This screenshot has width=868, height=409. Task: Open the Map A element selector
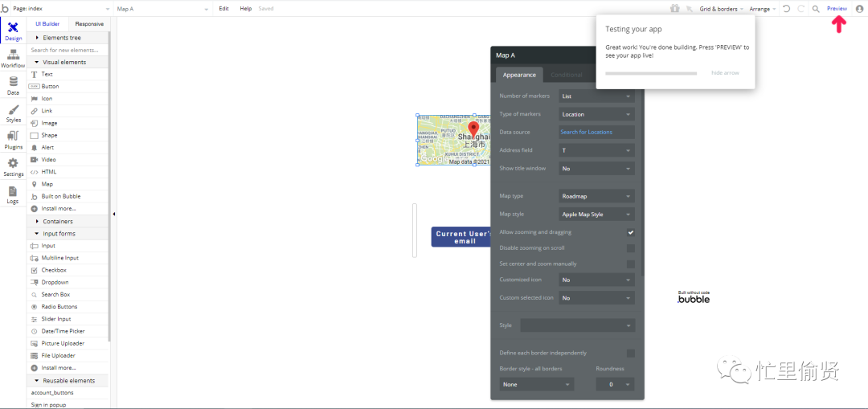click(164, 9)
